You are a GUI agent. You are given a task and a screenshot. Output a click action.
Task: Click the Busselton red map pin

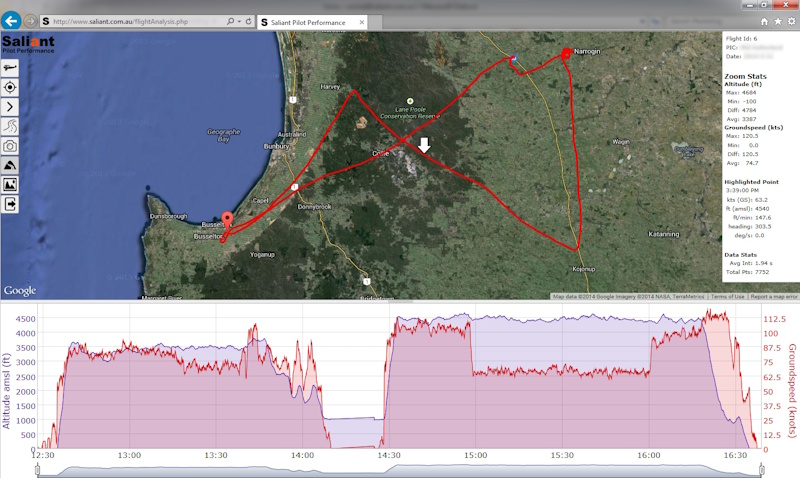[x=226, y=222]
